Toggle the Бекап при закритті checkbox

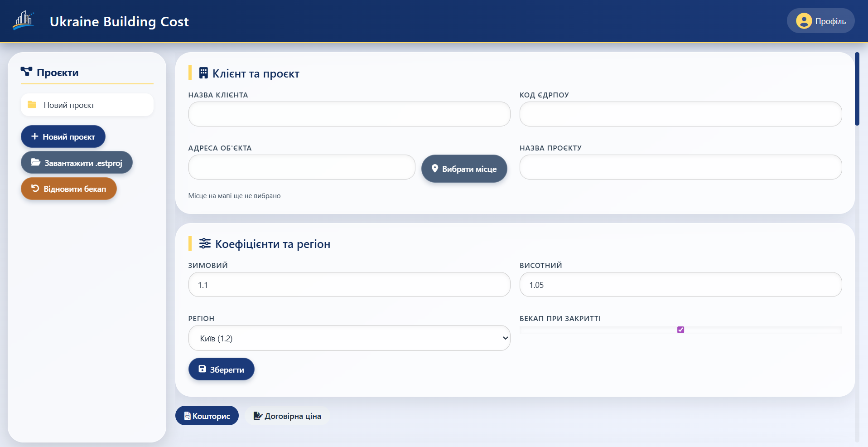pos(680,330)
